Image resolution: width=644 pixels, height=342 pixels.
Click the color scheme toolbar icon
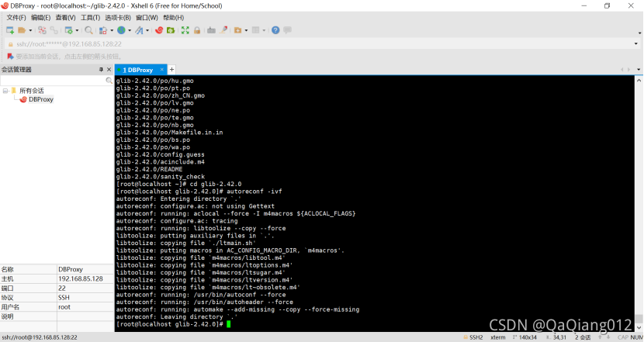point(103,30)
